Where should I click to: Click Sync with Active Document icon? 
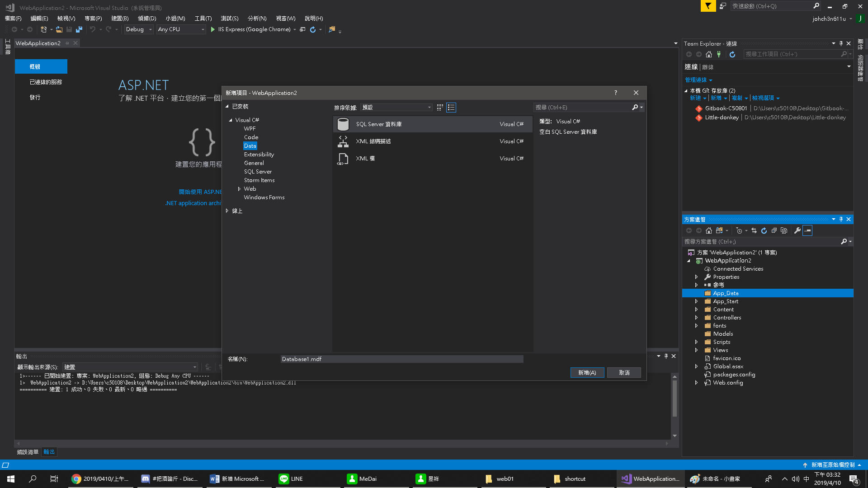point(754,230)
